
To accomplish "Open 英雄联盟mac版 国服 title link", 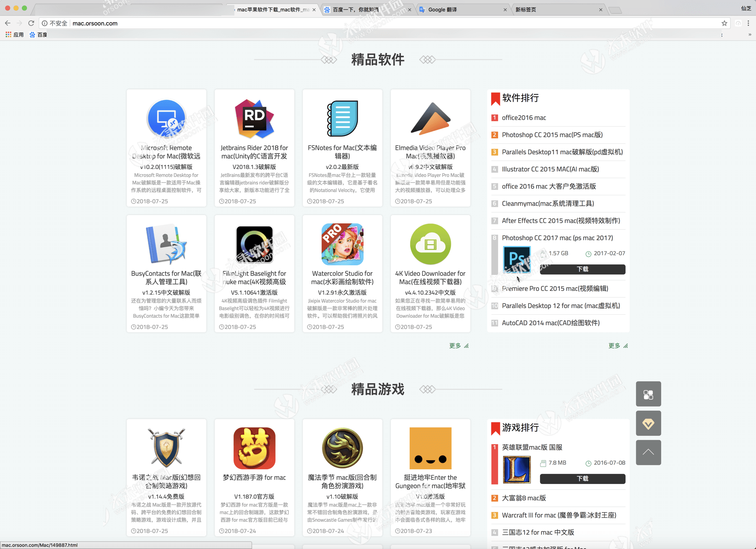I will (x=532, y=448).
